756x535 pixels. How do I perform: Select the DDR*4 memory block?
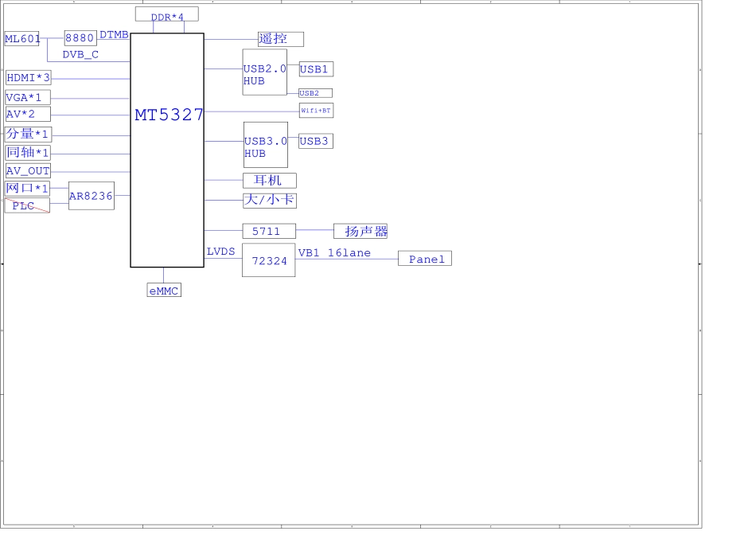pyautogui.click(x=167, y=14)
